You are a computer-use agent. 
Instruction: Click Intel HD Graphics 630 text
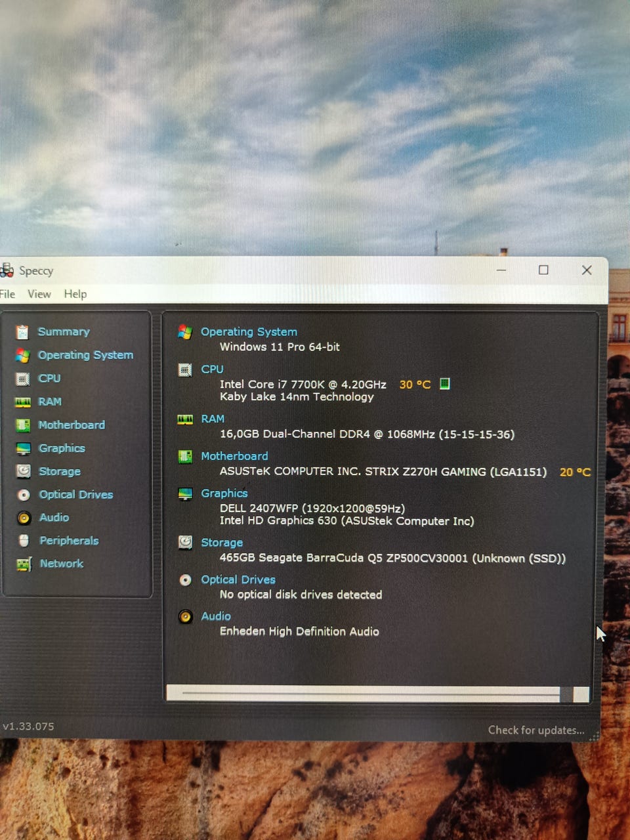pos(346,521)
